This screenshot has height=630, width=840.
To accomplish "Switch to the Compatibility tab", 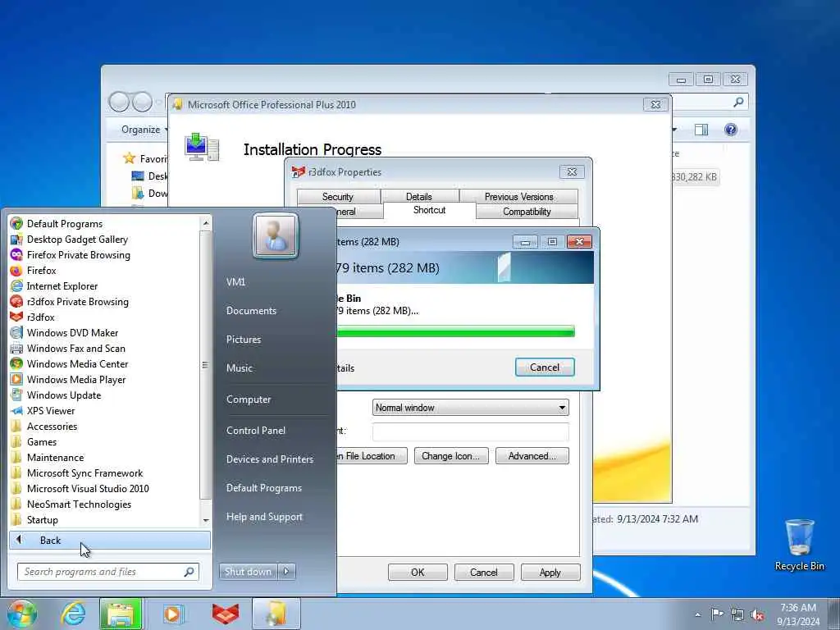I will [x=527, y=212].
